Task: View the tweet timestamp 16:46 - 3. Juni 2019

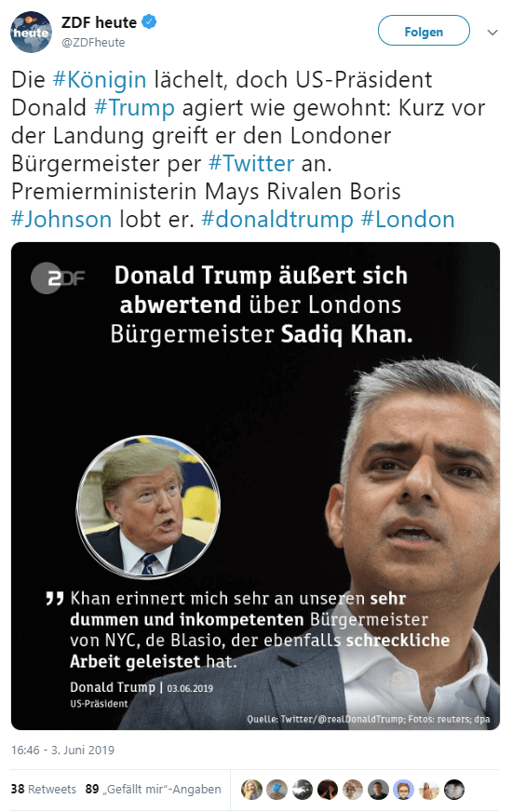Action: click(x=62, y=750)
